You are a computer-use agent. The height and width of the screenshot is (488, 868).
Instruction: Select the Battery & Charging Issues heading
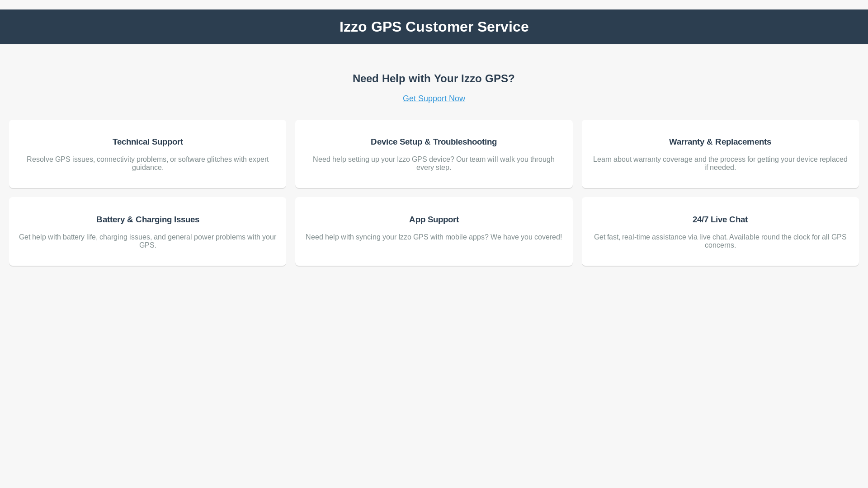pyautogui.click(x=148, y=220)
